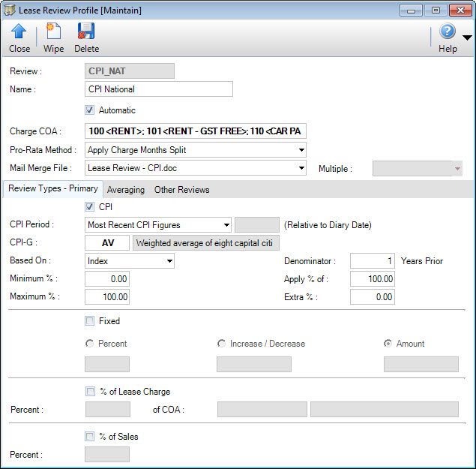The width and height of the screenshot is (476, 469).
Task: Enable the % of Sales checkbox
Action: (91, 437)
